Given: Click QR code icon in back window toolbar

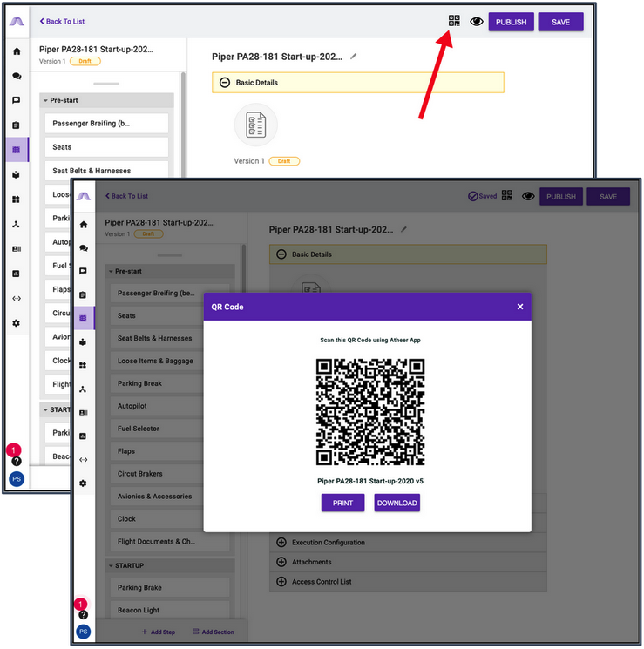Looking at the screenshot, I should 454,21.
